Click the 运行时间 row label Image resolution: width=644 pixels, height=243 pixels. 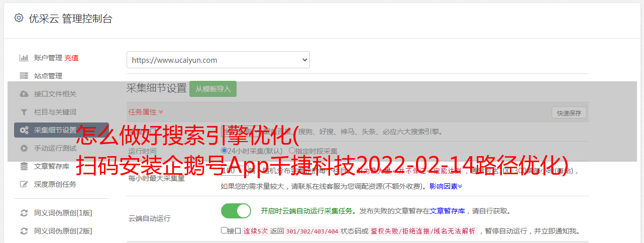coord(142,151)
